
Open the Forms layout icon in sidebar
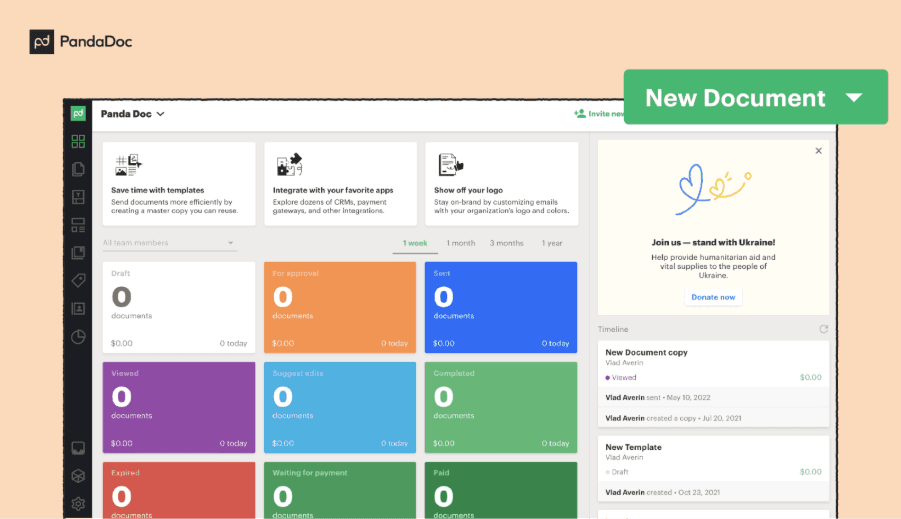click(x=78, y=225)
